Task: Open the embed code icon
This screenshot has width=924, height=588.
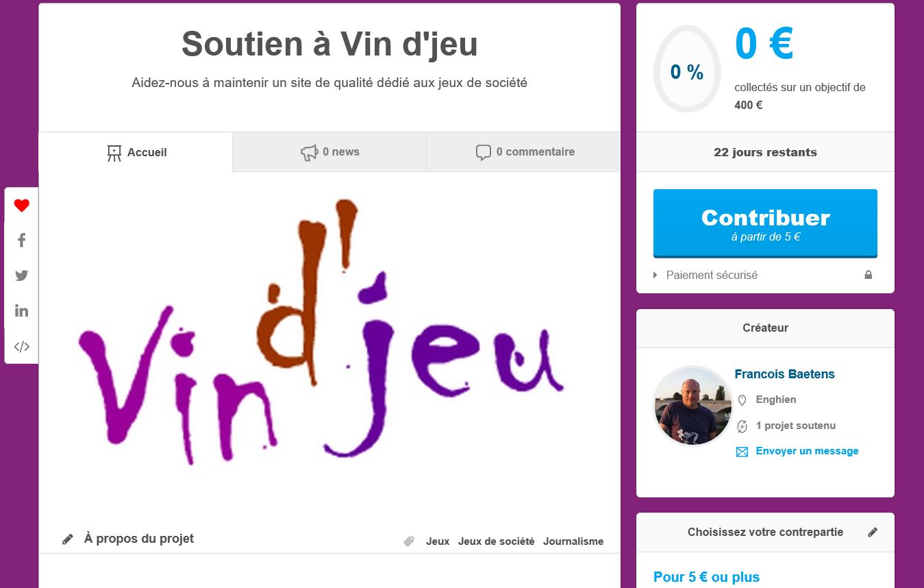Action: click(x=22, y=346)
